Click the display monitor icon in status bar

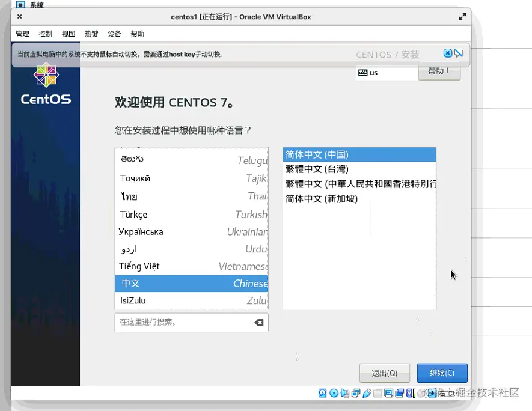coord(388,393)
